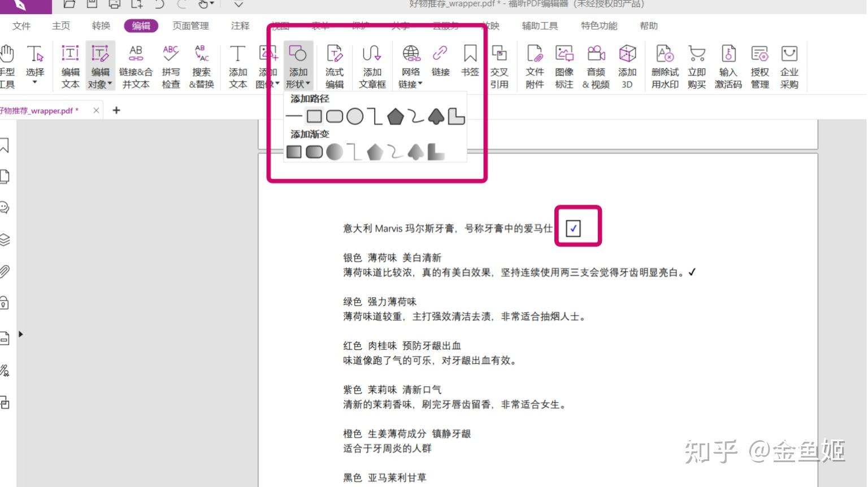Viewport: 868px width, 487px height.
Task: Pick the straight line shape under 添加路径
Action: click(294, 116)
